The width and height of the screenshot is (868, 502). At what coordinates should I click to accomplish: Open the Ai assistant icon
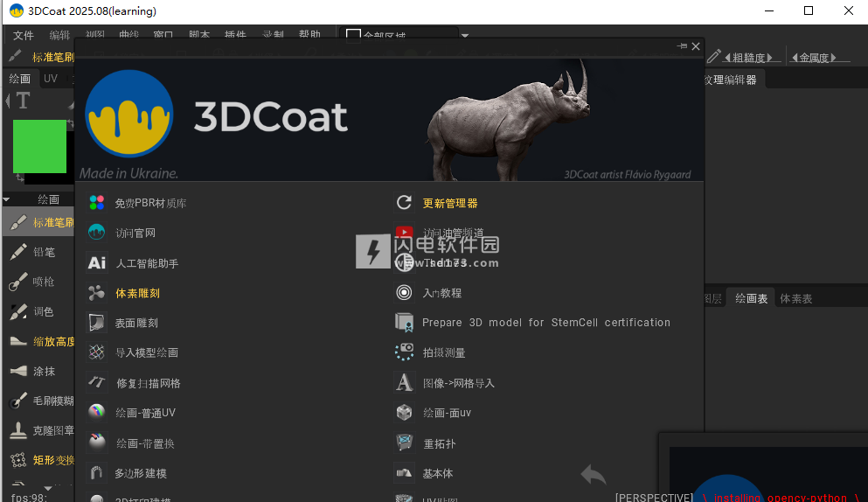point(97,262)
